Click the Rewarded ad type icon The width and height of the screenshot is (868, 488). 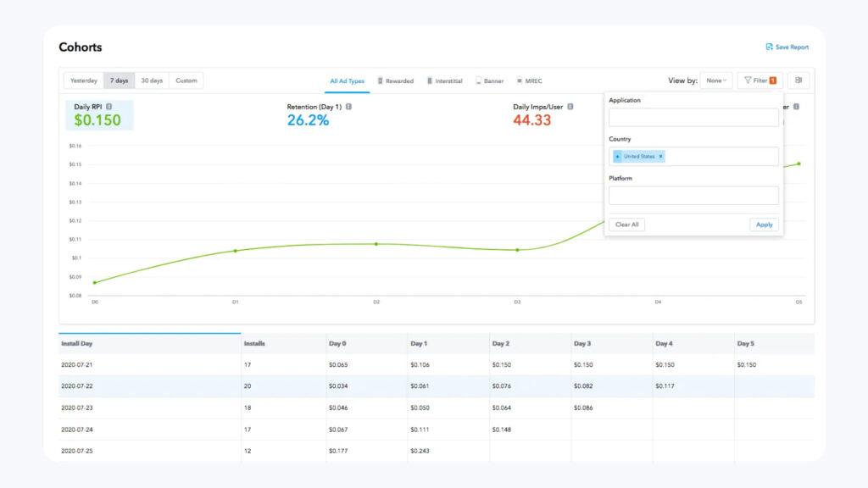click(381, 80)
